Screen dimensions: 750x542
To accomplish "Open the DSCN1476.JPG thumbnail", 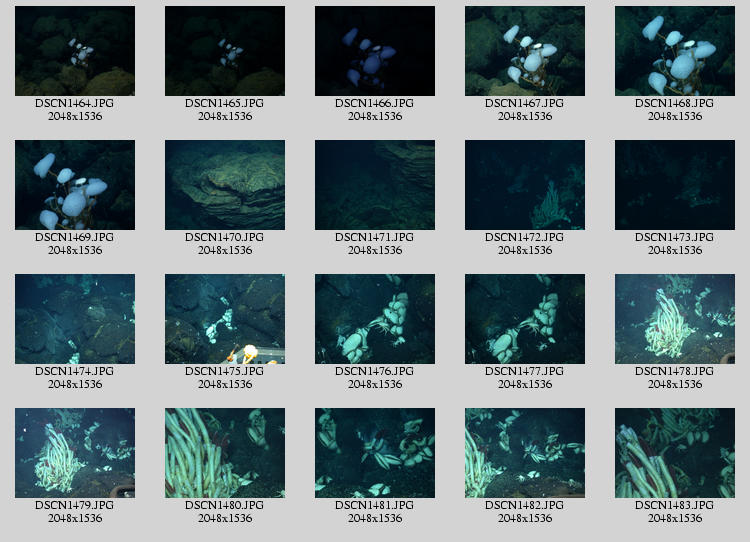I will click(375, 319).
